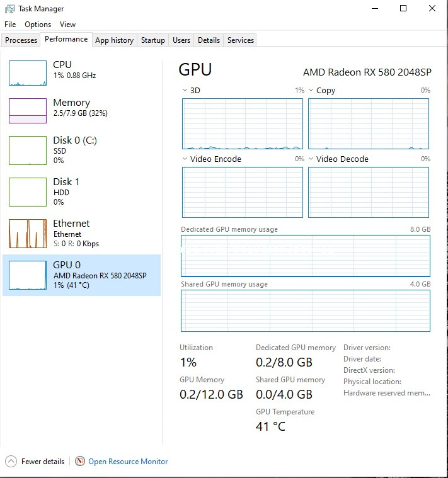This screenshot has width=448, height=478.
Task: Go to the Services tab
Action: click(240, 40)
